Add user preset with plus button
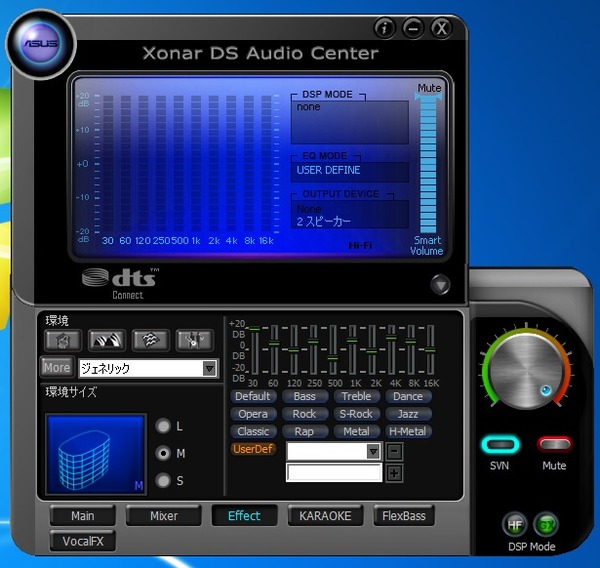The image size is (600, 568). pyautogui.click(x=395, y=473)
